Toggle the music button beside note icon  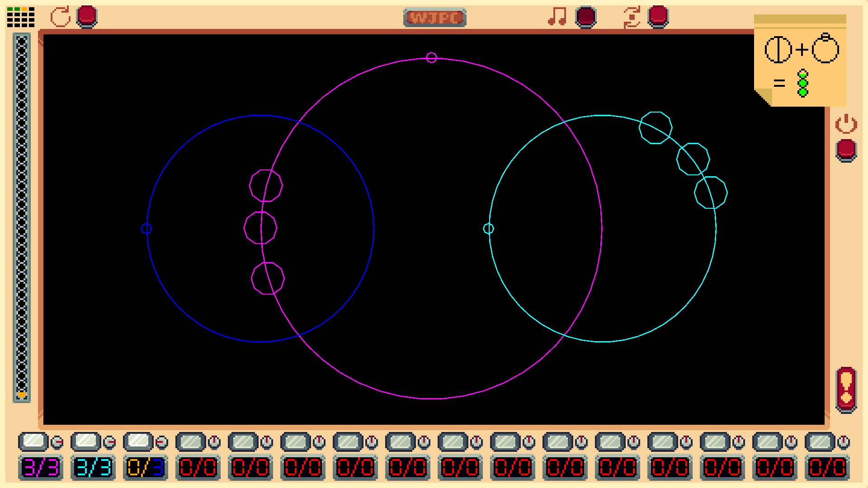[x=585, y=17]
